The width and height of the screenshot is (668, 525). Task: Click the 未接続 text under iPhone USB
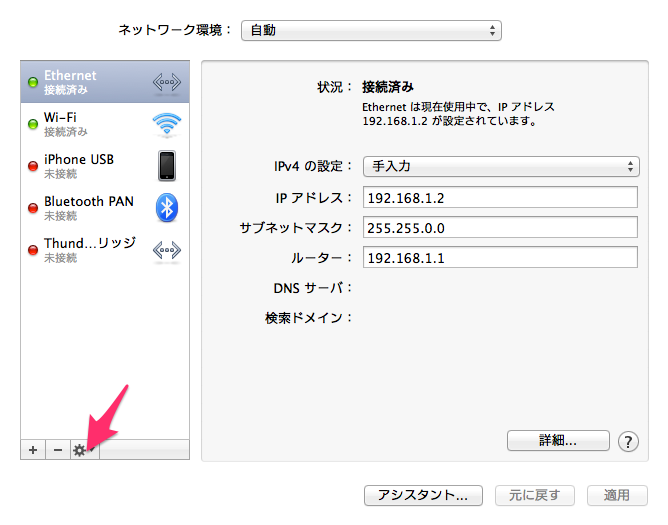coord(60,174)
